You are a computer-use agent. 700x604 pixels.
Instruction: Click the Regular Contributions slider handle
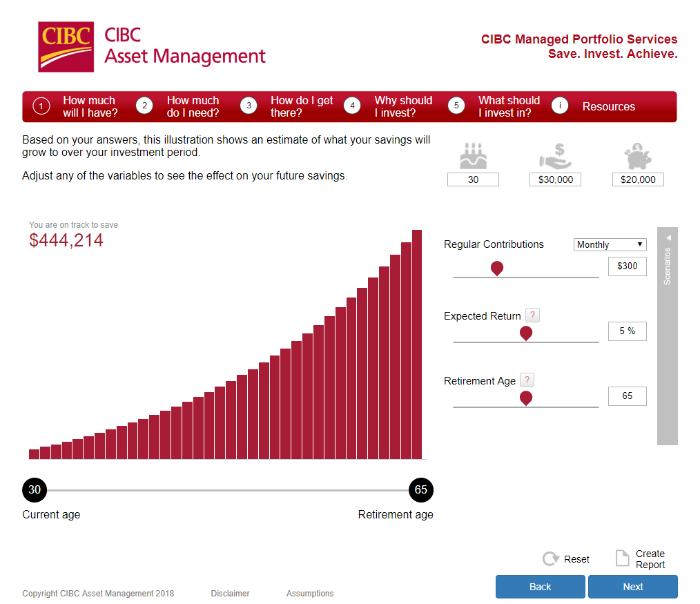(x=497, y=269)
